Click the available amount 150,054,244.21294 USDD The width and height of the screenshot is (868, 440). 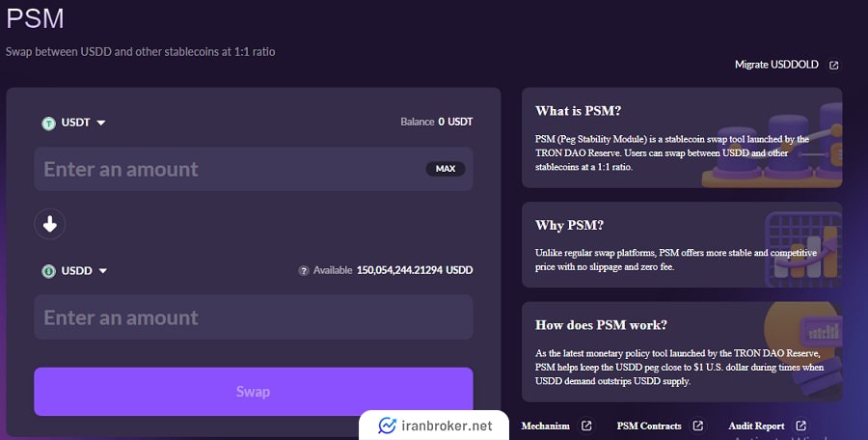[x=415, y=270]
